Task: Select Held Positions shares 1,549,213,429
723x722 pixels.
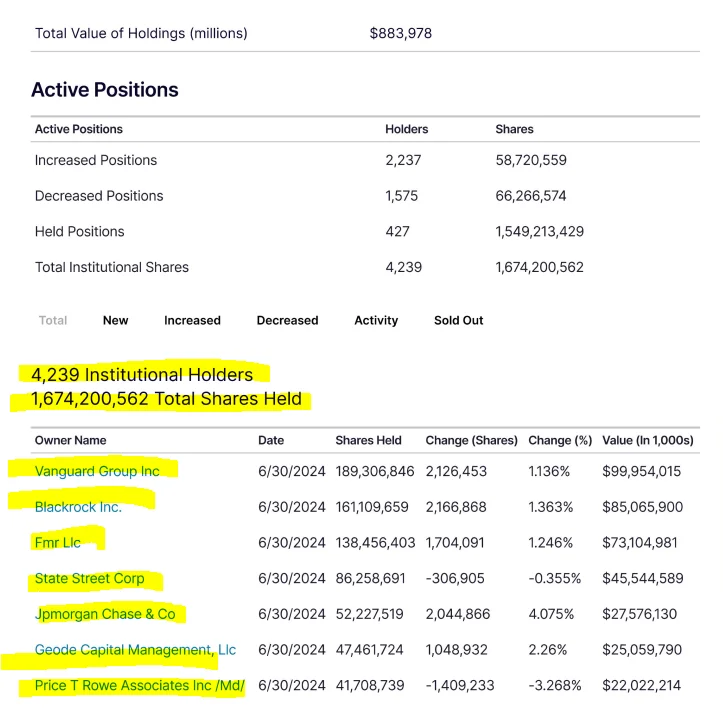Action: pyautogui.click(x=539, y=231)
